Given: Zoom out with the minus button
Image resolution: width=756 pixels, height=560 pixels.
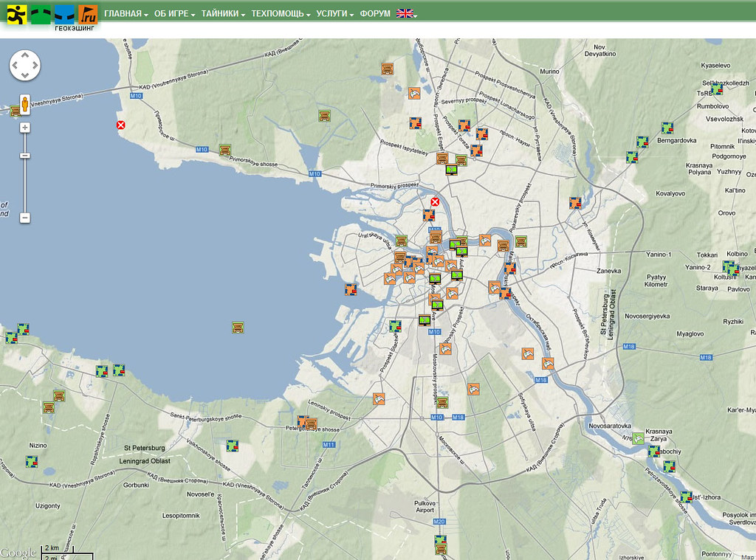Looking at the screenshot, I should 25,218.
